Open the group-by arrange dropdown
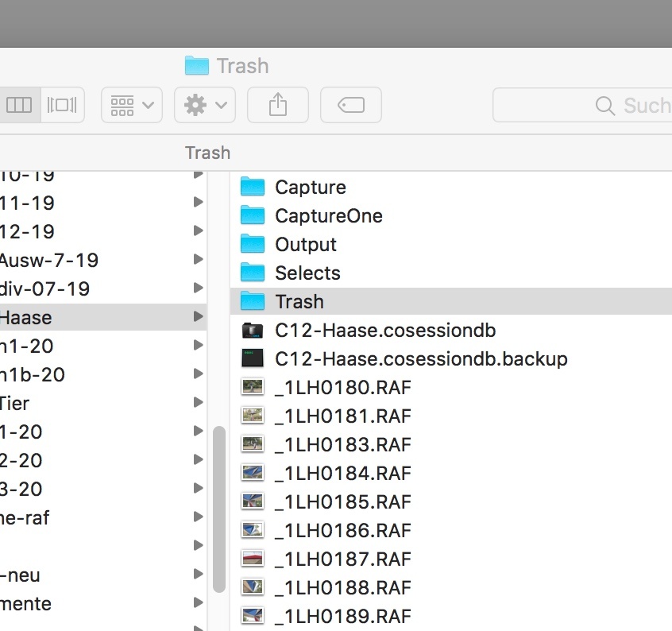 point(132,105)
